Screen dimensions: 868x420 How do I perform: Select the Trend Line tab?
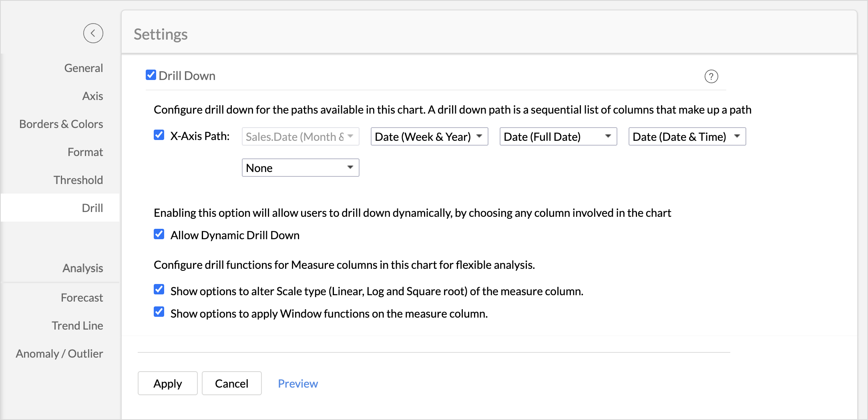click(77, 326)
